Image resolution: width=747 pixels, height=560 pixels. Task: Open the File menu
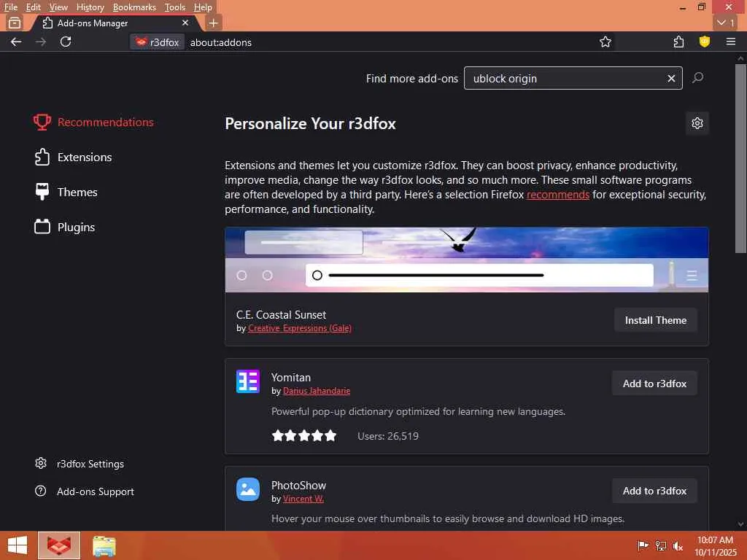[x=10, y=7]
